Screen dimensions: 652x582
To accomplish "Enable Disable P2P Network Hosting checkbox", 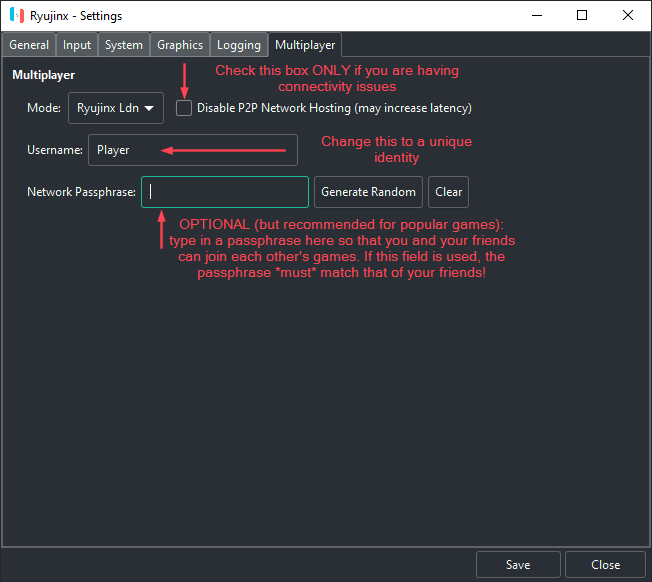I will click(x=184, y=108).
